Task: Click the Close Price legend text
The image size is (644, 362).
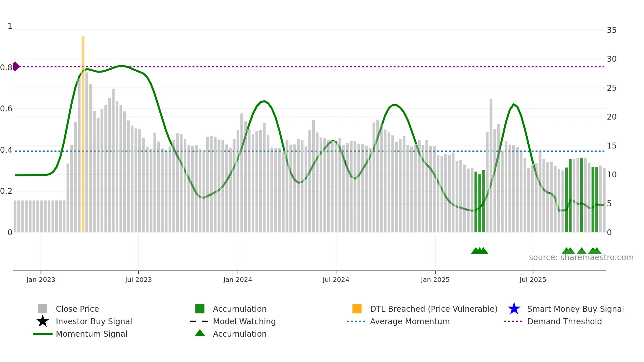Action: point(77,309)
